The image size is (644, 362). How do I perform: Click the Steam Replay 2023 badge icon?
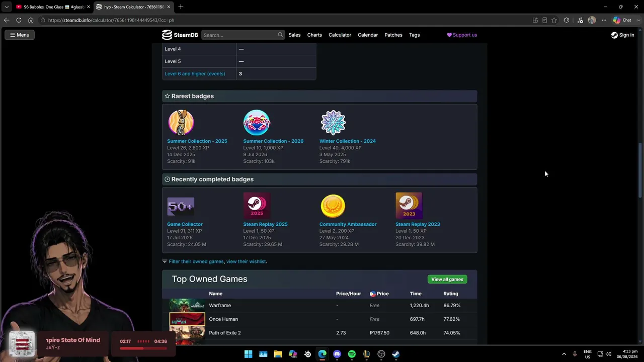coord(409,206)
